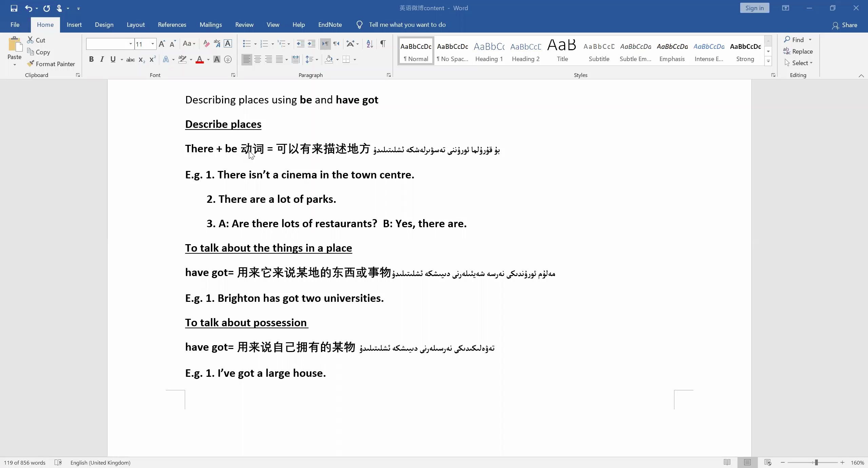The height and width of the screenshot is (468, 868).
Task: Click the Sort paragraph icon
Action: pyautogui.click(x=370, y=43)
